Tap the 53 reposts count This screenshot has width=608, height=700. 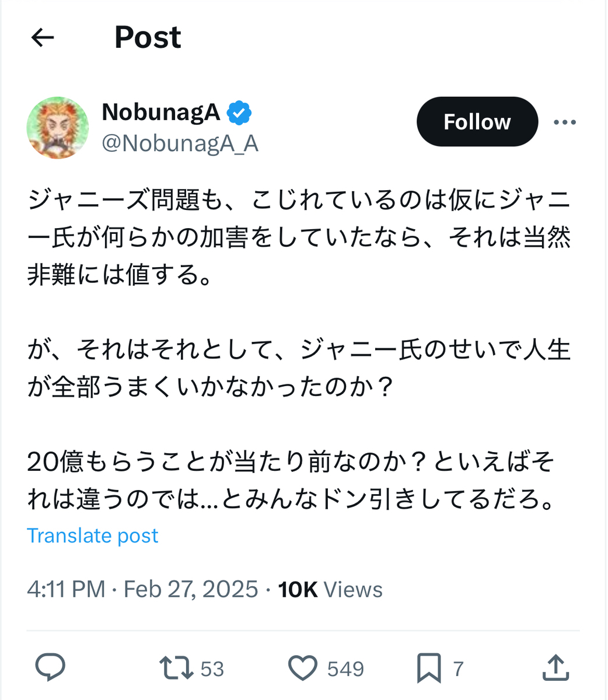pyautogui.click(x=212, y=669)
